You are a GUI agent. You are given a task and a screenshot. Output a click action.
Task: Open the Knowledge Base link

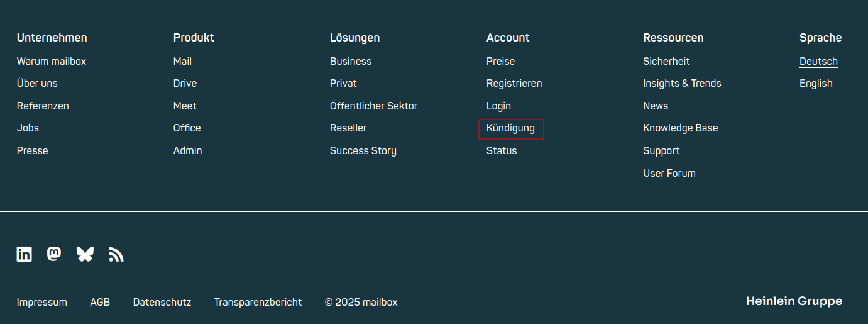pyautogui.click(x=680, y=128)
